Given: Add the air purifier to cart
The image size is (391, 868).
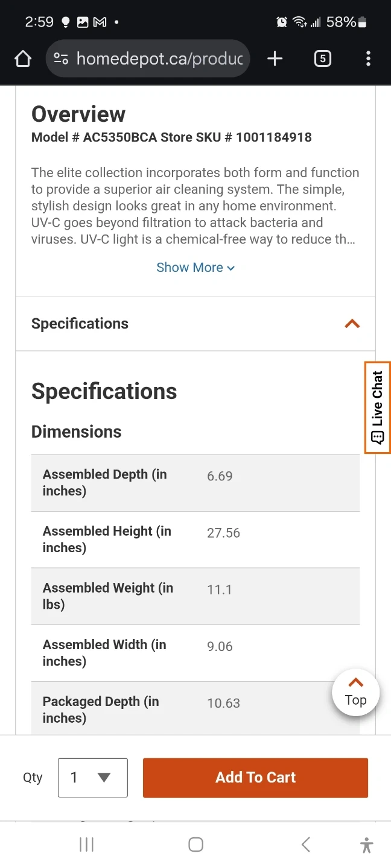Looking at the screenshot, I should (x=255, y=778).
